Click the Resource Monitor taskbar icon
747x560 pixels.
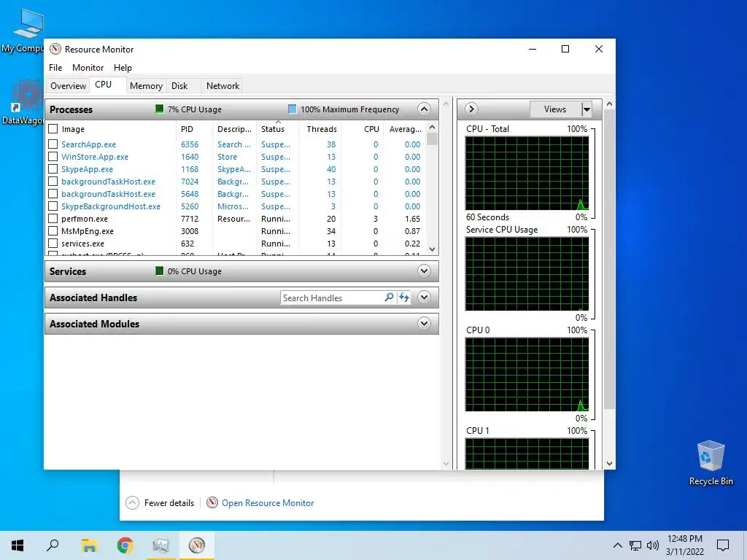point(197,545)
